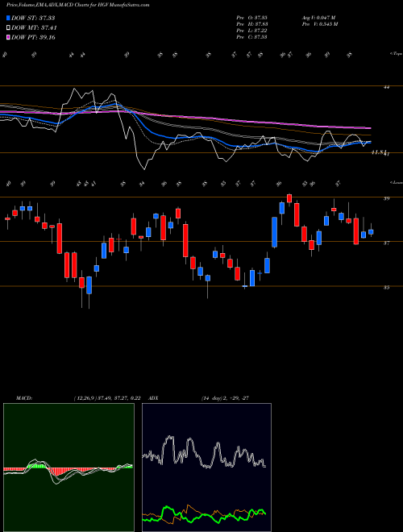Click the '<Lows' label beside the candlestick chart
This screenshot has width=403, height=532.
pyautogui.click(x=396, y=182)
